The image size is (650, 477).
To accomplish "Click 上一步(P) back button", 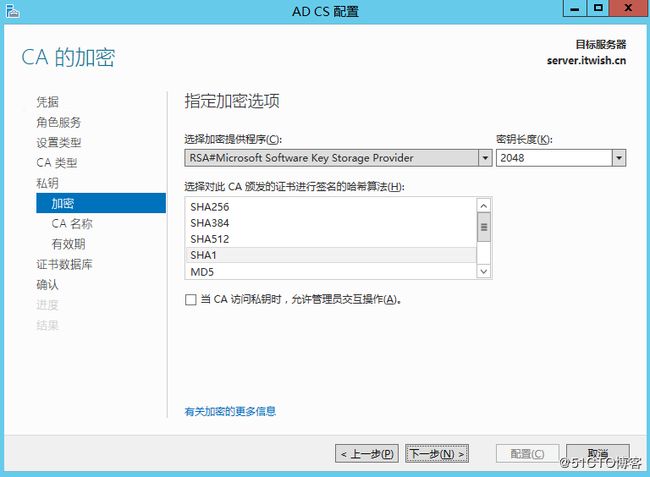I will 367,454.
